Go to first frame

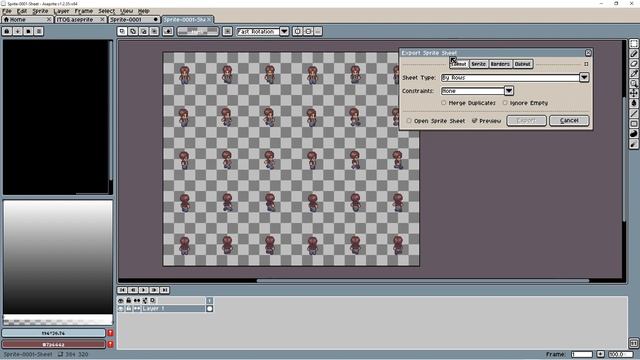[x=122, y=290]
